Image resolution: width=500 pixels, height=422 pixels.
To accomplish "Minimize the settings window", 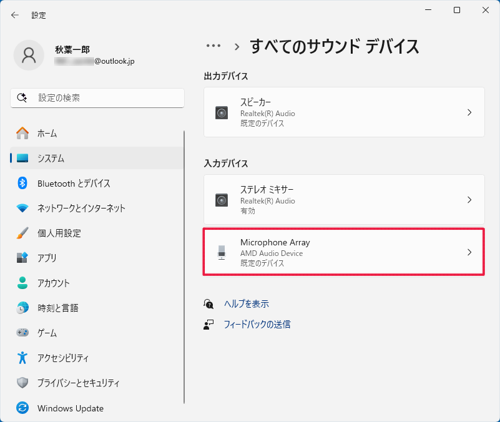I will coord(428,10).
